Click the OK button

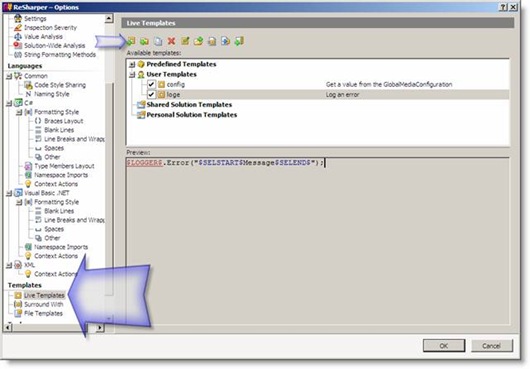click(444, 346)
